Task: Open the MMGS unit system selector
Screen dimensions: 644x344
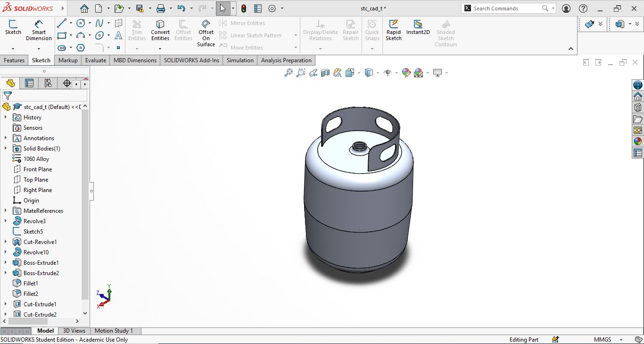Action: 608,339
